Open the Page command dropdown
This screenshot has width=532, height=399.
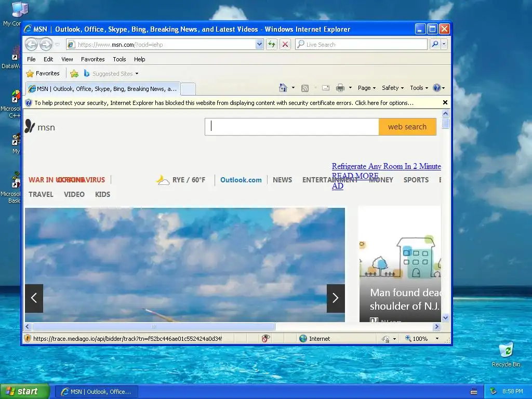click(367, 88)
